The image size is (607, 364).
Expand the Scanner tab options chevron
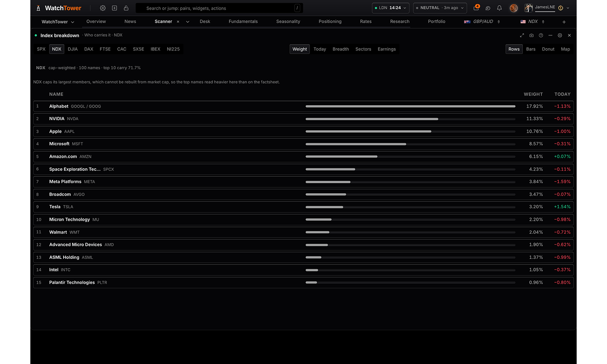(x=188, y=22)
